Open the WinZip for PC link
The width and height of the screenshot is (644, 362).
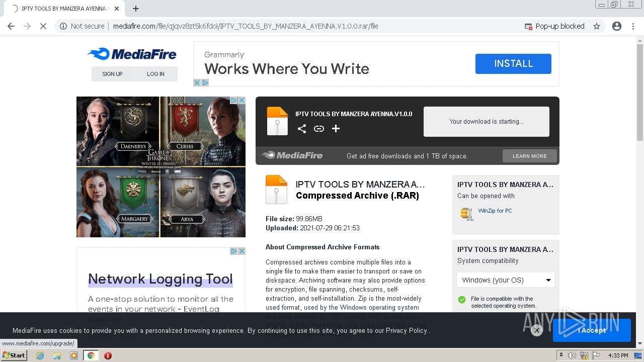tap(495, 211)
